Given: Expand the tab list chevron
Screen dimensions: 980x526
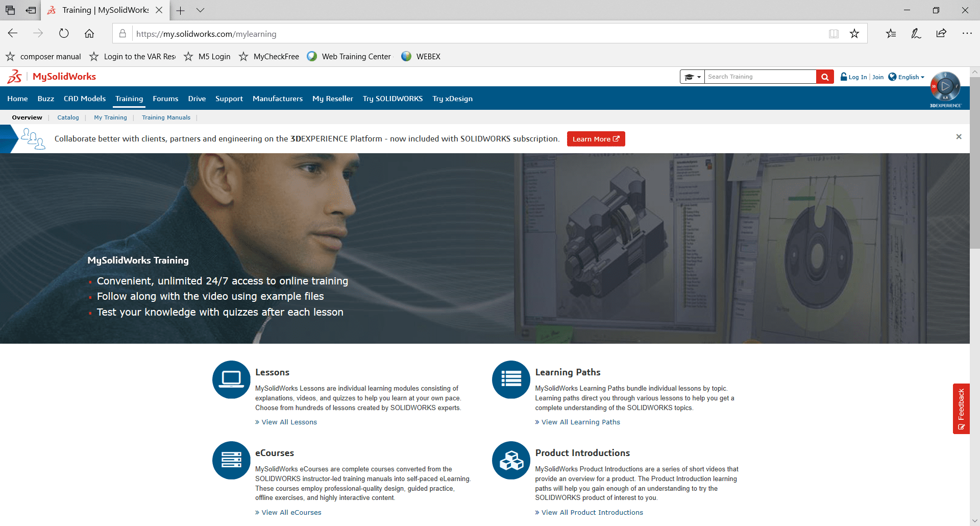Looking at the screenshot, I should (x=200, y=10).
